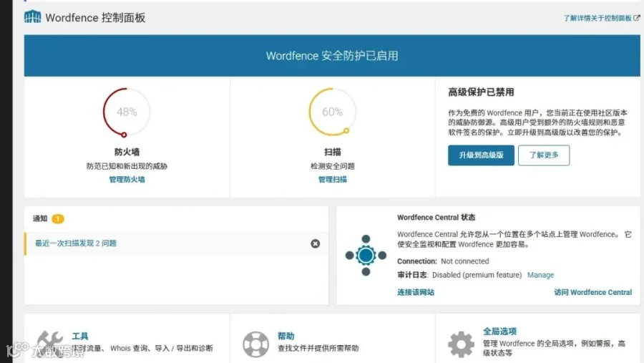Click the Wordfence 控制面板 page title
The width and height of the screenshot is (644, 363).
point(95,18)
